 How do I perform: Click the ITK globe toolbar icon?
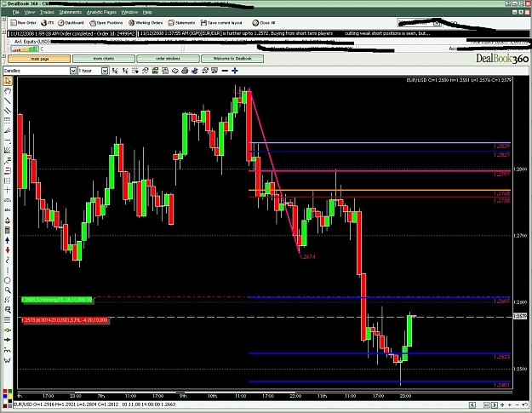[47, 23]
